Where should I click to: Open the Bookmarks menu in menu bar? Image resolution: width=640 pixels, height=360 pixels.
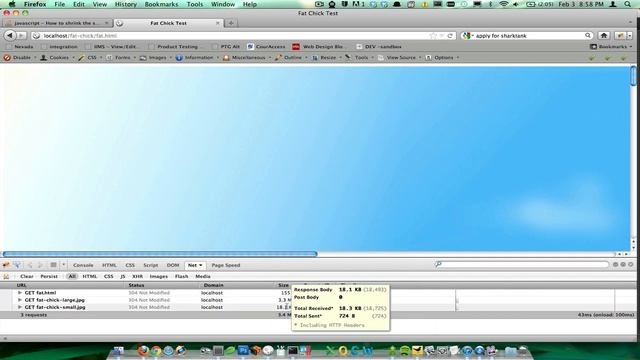tap(162, 4)
